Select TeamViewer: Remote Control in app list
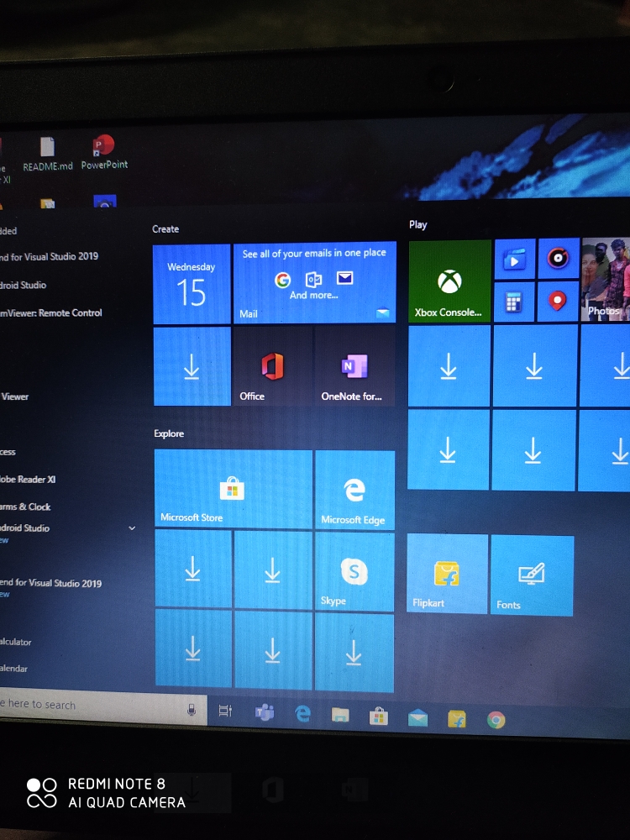The image size is (630, 840). 50,312
